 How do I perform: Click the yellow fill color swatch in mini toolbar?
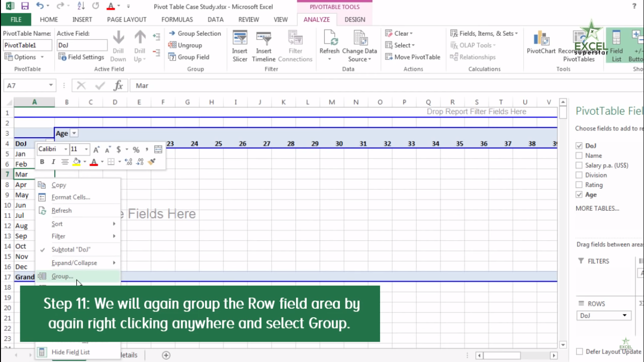tap(76, 162)
